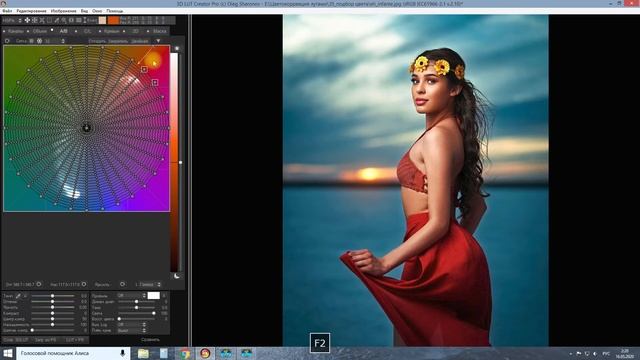This screenshot has height=360, width=640.
Task: Click the Слои 3DLUT button
Action: click(x=16, y=340)
